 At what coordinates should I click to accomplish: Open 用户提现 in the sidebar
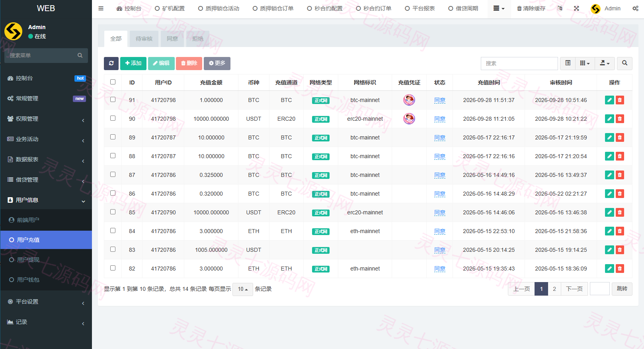46,260
